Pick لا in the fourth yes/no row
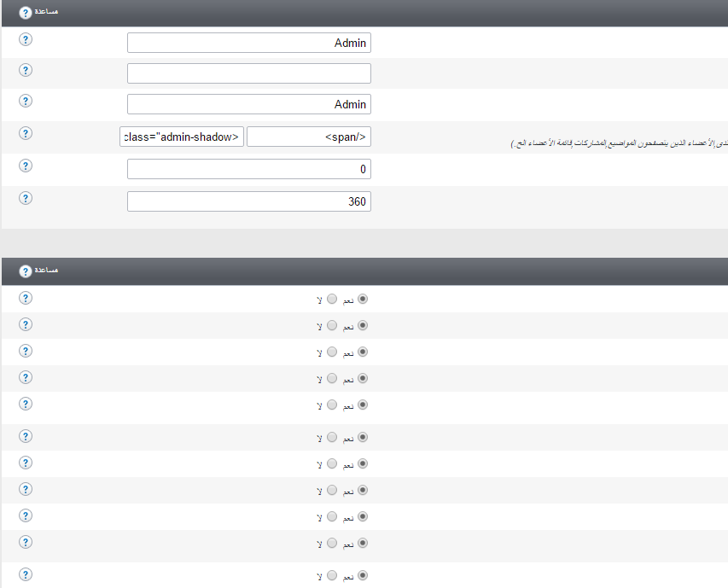 click(332, 378)
